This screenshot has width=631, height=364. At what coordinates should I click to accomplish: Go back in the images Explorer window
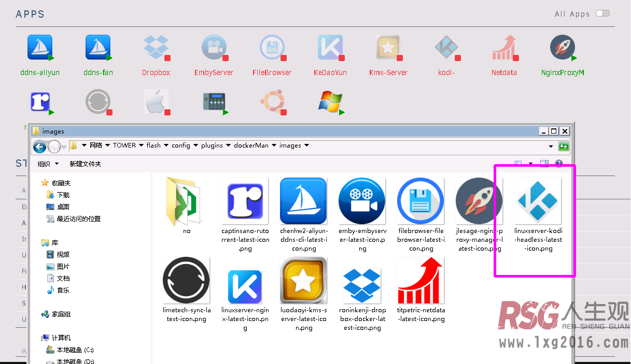tap(40, 147)
